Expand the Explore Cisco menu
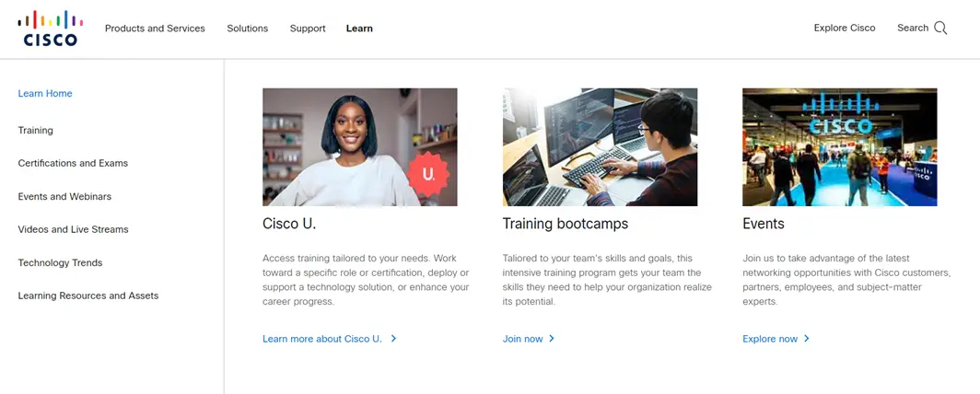The height and width of the screenshot is (394, 980). coord(845,29)
